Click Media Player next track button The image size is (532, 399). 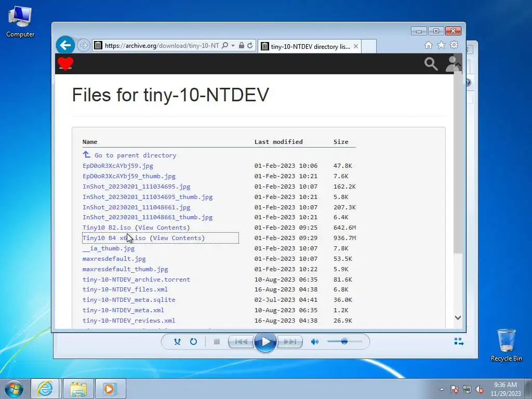click(290, 342)
